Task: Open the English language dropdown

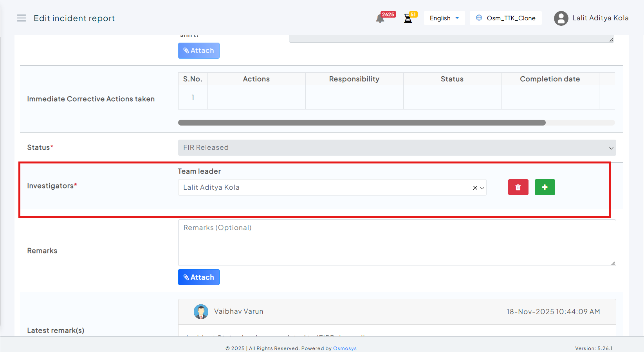Action: pos(444,18)
